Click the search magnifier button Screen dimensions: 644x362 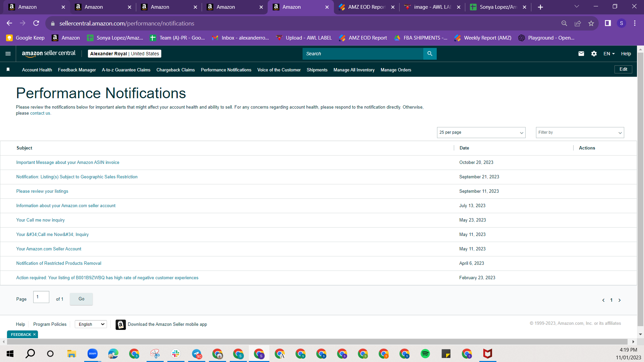(430, 54)
